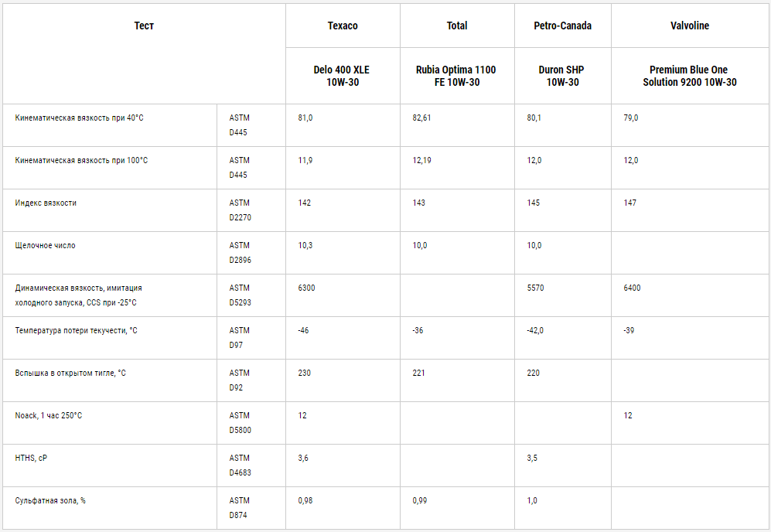Click the Petro-Canada HTHS value 3,5
The width and height of the screenshot is (771, 532).
pos(532,459)
